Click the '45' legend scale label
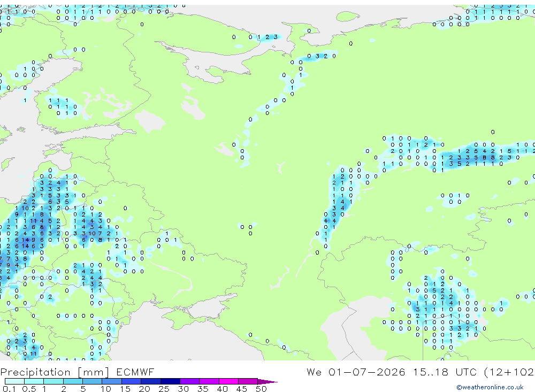The width and height of the screenshot is (535, 392). (242, 389)
